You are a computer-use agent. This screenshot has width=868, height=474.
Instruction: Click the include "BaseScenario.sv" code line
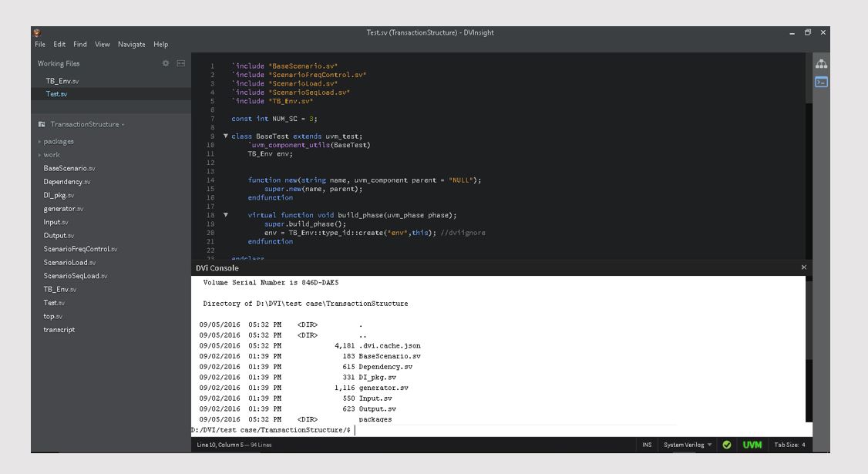point(284,66)
